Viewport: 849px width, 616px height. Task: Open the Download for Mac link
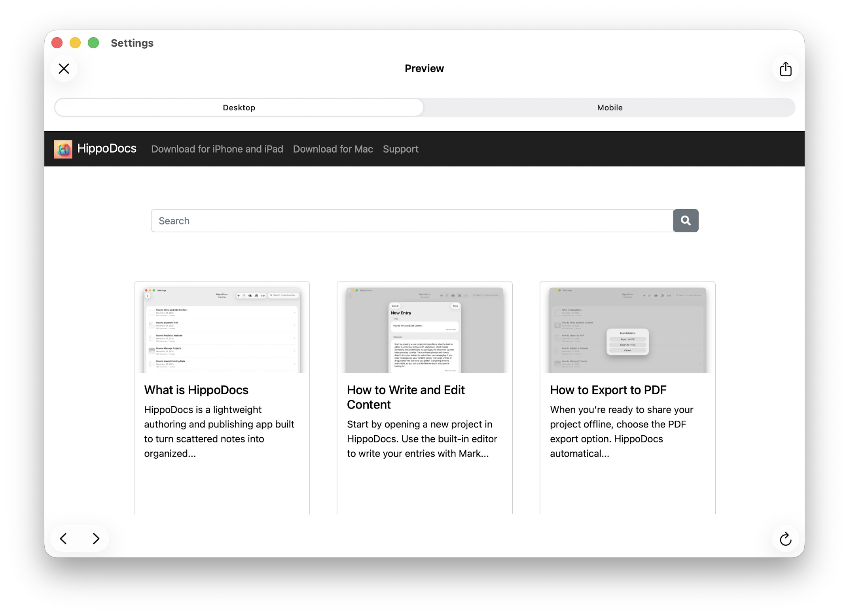(333, 149)
